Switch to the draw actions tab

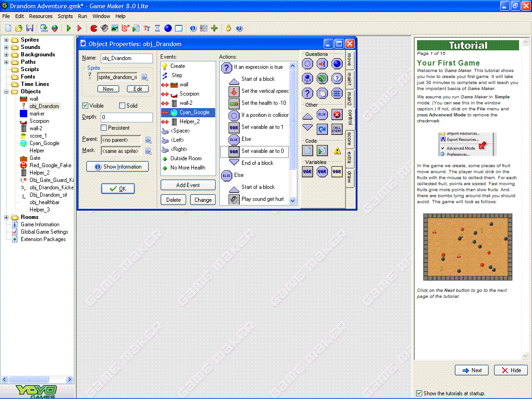[350, 177]
